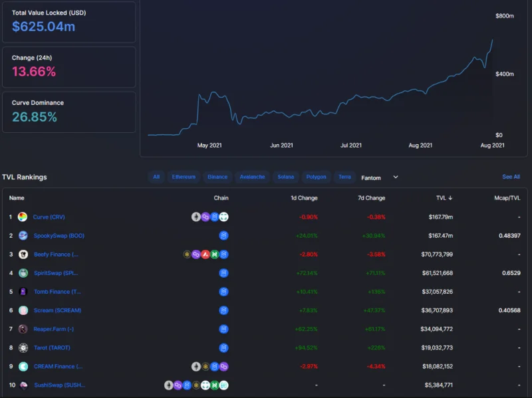Sort by the TVL column header
Viewport: 532px width, 398px height.
tap(444, 198)
